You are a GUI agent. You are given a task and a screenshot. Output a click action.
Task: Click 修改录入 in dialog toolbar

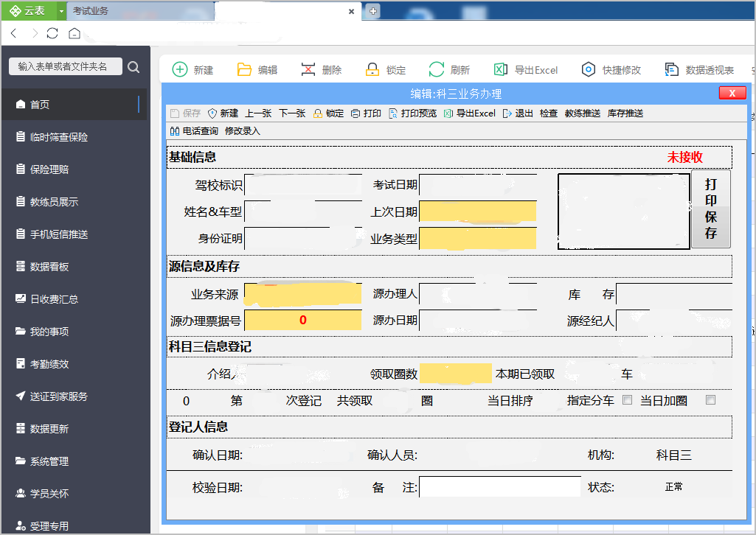tap(243, 131)
